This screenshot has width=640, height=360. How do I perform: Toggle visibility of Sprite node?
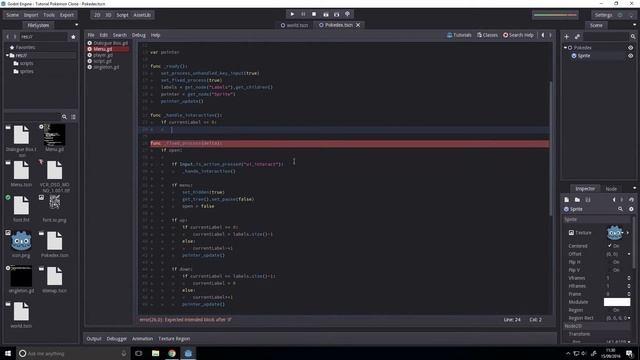(631, 56)
